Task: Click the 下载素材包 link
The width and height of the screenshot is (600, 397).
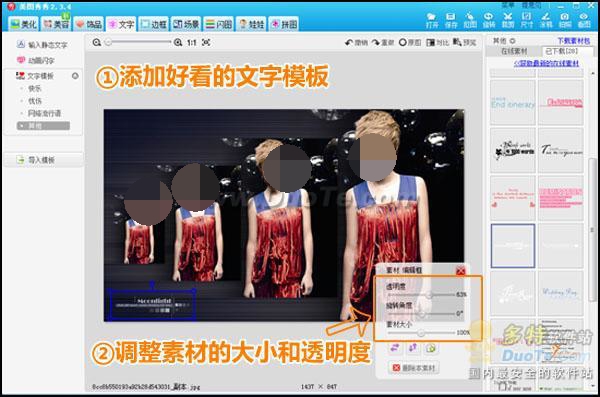Action: point(573,41)
